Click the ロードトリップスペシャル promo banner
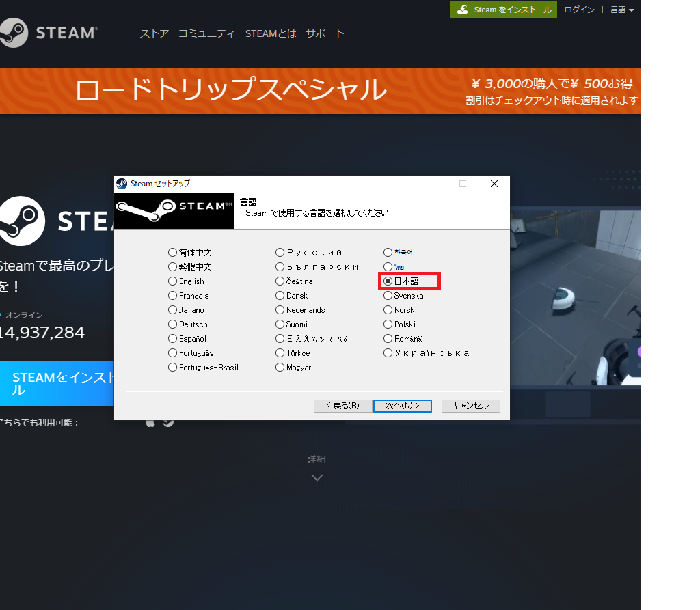This screenshot has width=700, height=610. 321,91
